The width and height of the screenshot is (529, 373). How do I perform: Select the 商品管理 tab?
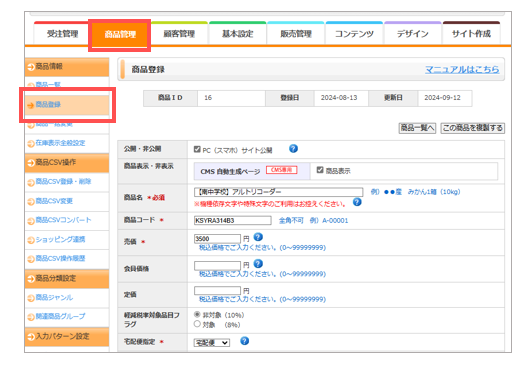[x=120, y=34]
